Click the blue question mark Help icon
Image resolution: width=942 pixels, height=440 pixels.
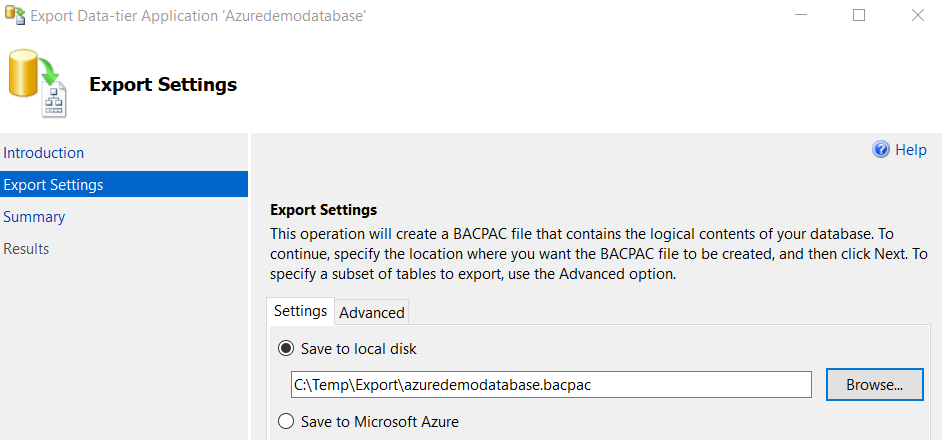click(x=881, y=150)
